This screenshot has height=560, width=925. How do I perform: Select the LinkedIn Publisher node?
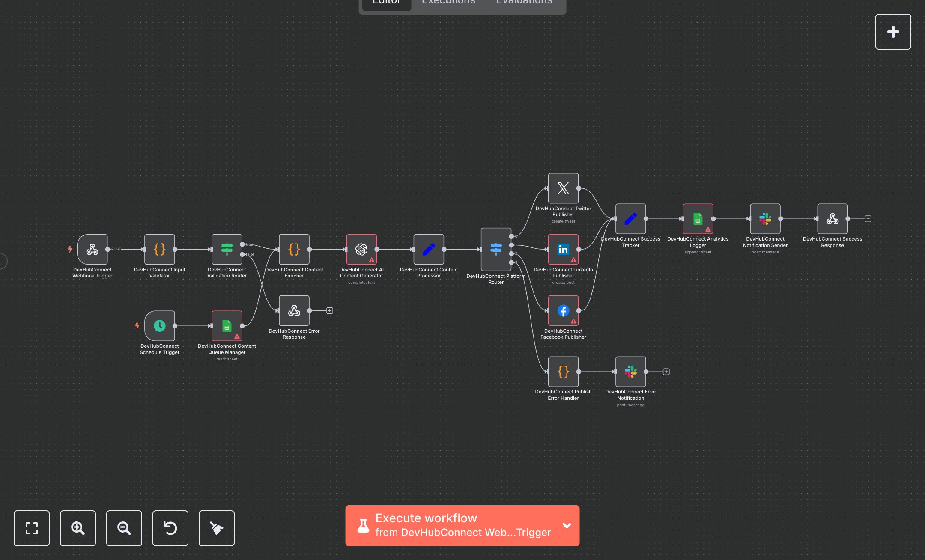click(x=563, y=249)
